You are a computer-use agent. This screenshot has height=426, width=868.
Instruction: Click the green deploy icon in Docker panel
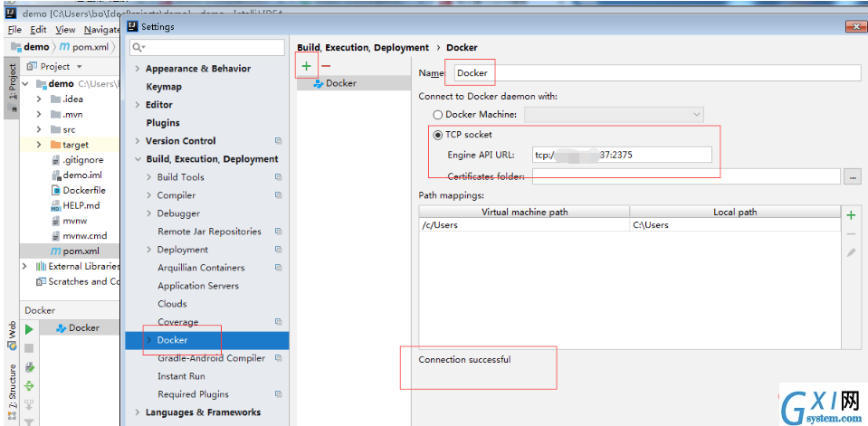tap(29, 386)
